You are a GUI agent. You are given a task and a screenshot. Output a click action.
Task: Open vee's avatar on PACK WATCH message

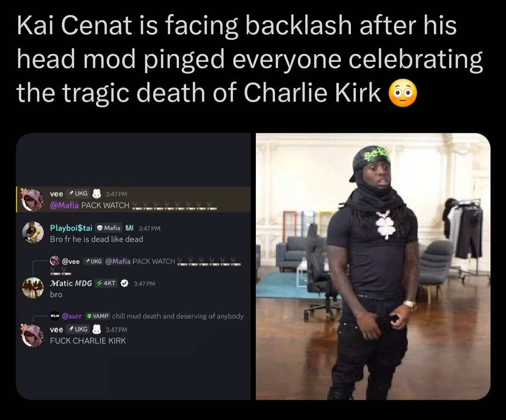32,199
